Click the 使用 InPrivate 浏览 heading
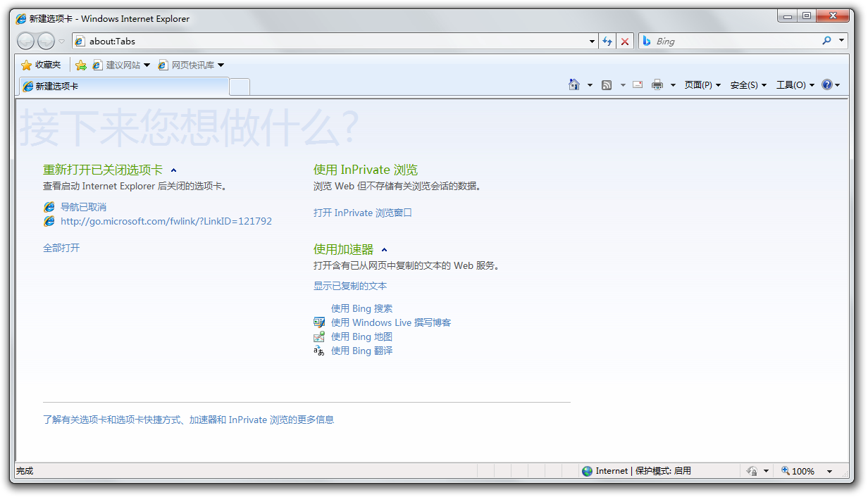This screenshot has width=868, height=497. coord(366,170)
